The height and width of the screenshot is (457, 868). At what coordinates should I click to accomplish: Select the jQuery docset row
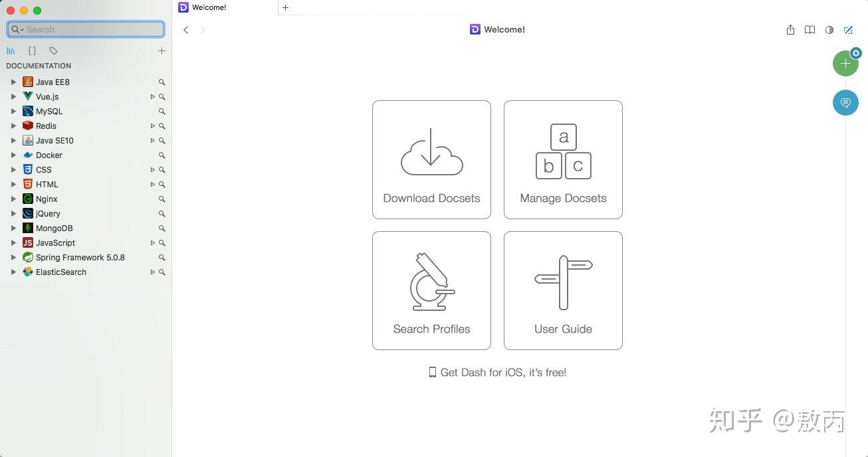click(x=86, y=214)
